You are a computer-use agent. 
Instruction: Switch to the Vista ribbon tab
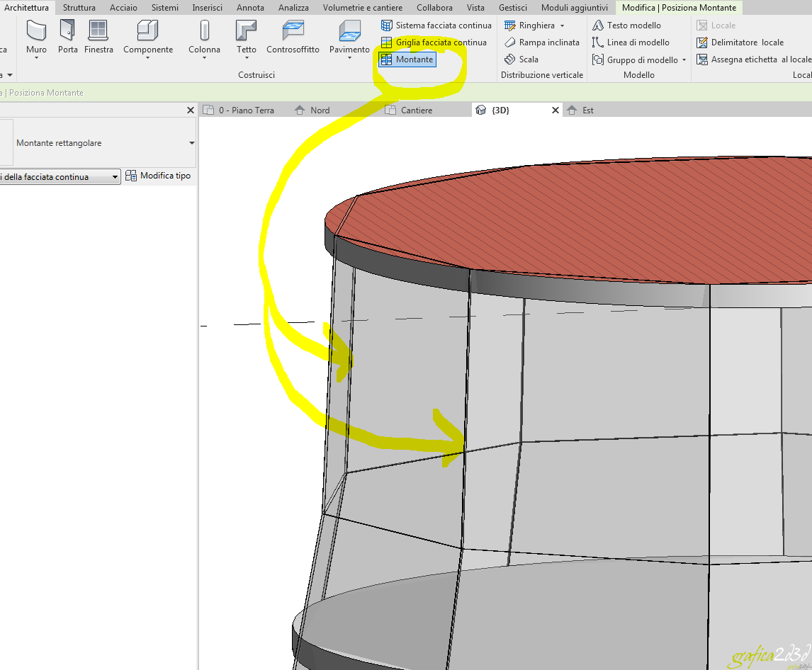[475, 7]
